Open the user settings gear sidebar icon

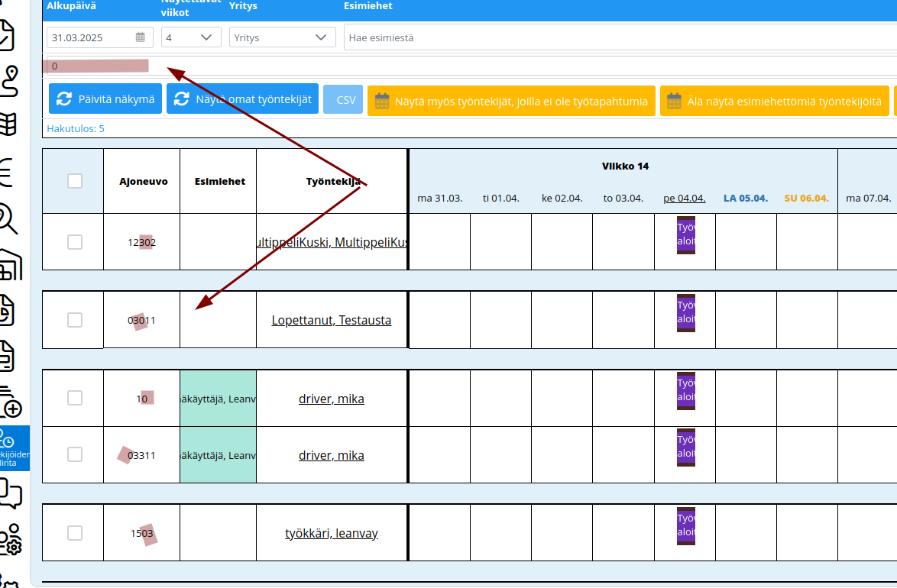point(10,539)
